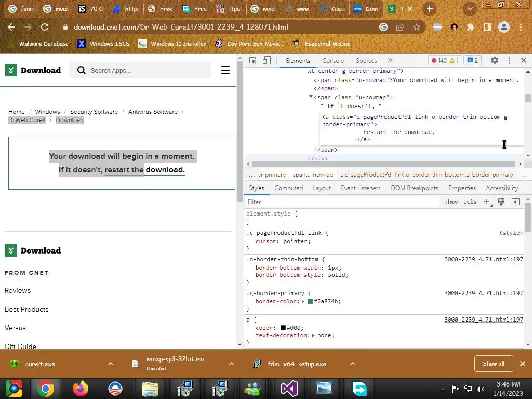Focus the Styles Filter input field
The height and width of the screenshot is (399, 532).
[x=342, y=202]
